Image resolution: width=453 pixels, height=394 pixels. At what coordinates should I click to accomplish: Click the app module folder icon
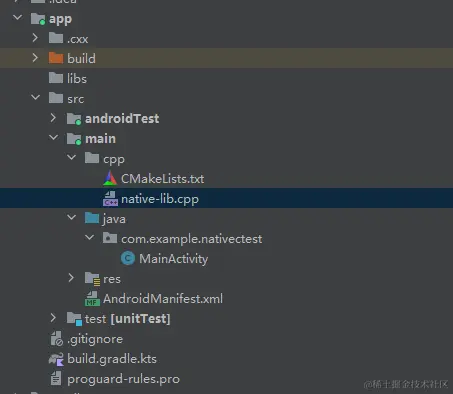coord(38,19)
